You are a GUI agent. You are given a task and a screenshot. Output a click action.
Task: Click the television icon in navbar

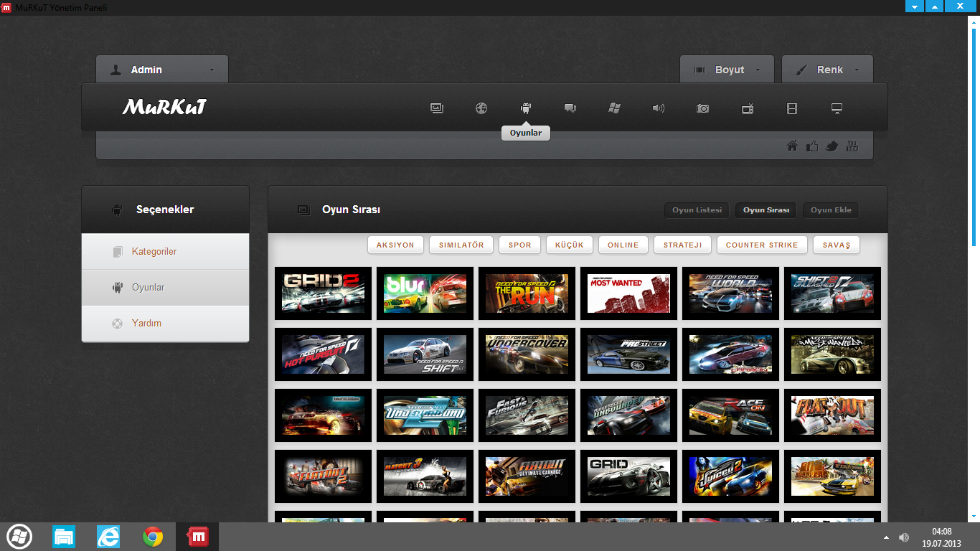tap(748, 108)
